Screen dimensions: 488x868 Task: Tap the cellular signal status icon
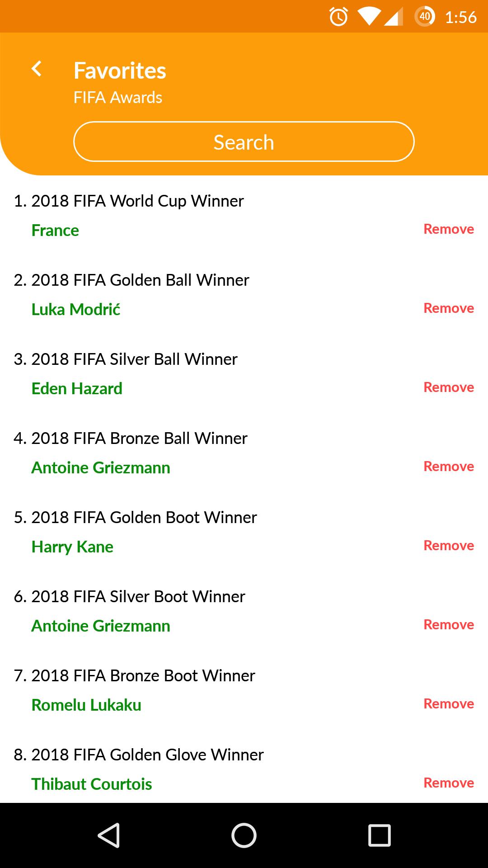point(394,17)
